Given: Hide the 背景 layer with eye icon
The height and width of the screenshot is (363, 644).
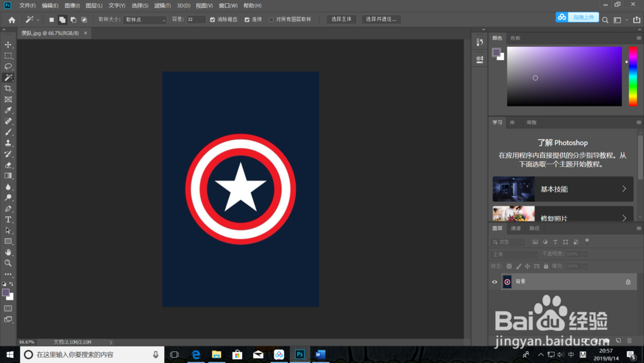Looking at the screenshot, I should [495, 282].
